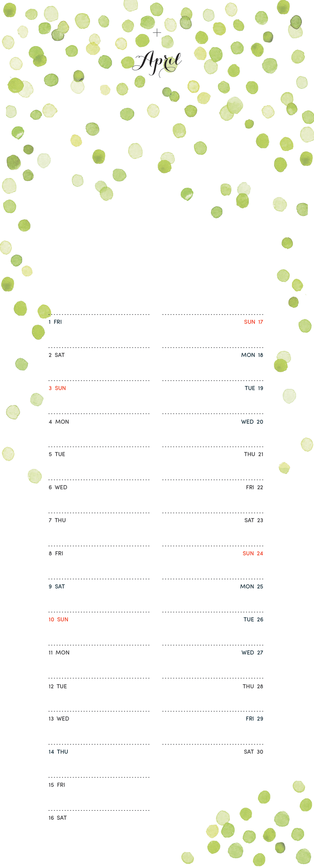314x868 pixels.
Task: Click the plus sign above April
Action: pos(157,33)
